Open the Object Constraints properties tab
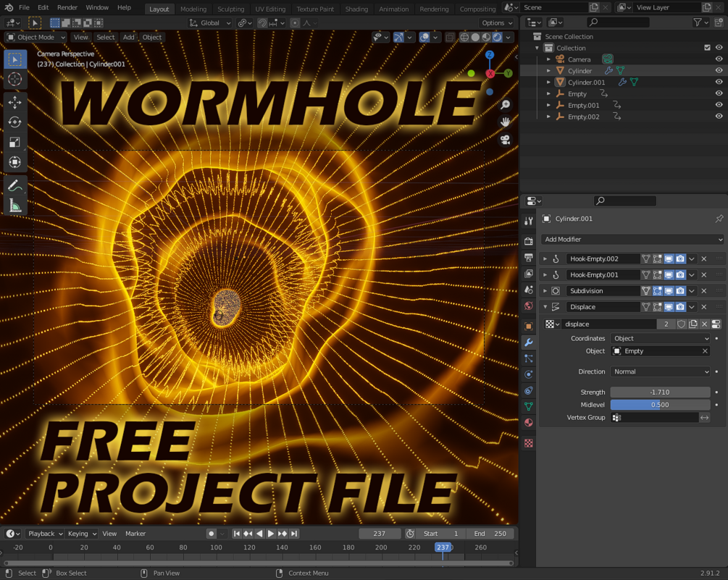728x580 pixels. click(529, 391)
